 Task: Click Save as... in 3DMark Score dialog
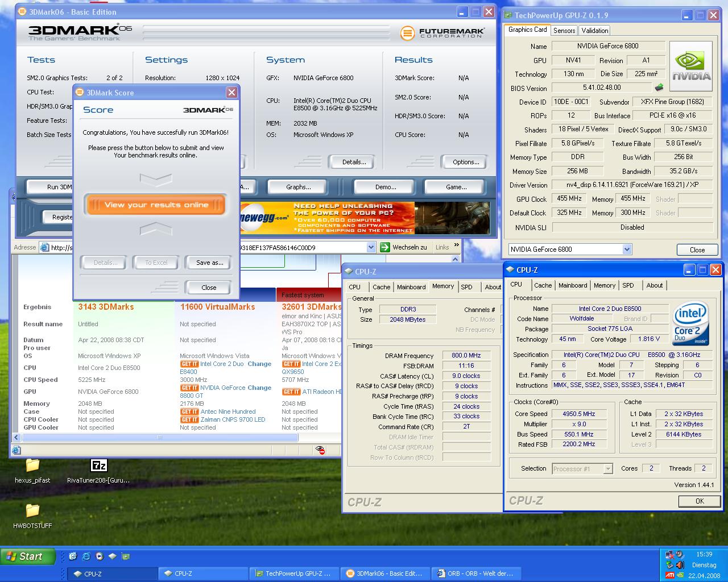point(209,263)
